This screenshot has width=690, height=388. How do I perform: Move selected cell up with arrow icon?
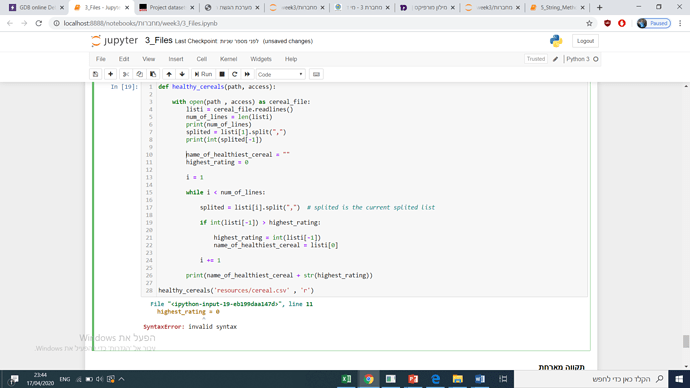click(169, 74)
